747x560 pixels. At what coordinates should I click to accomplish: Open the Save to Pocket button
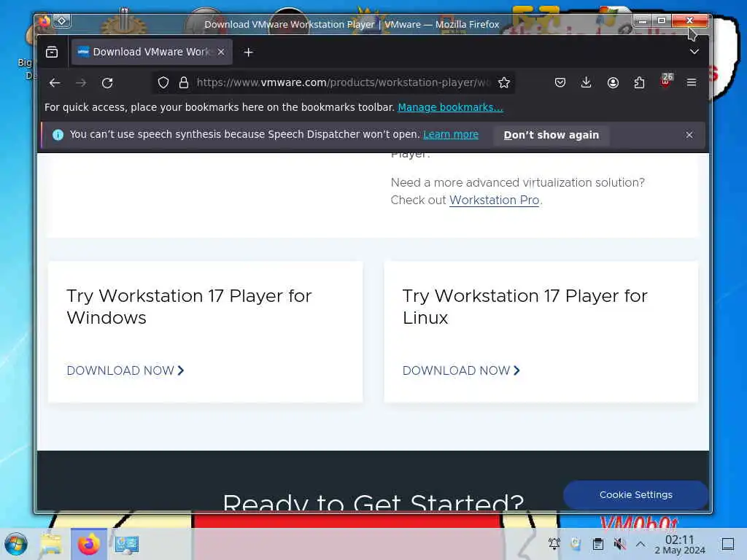pos(560,83)
